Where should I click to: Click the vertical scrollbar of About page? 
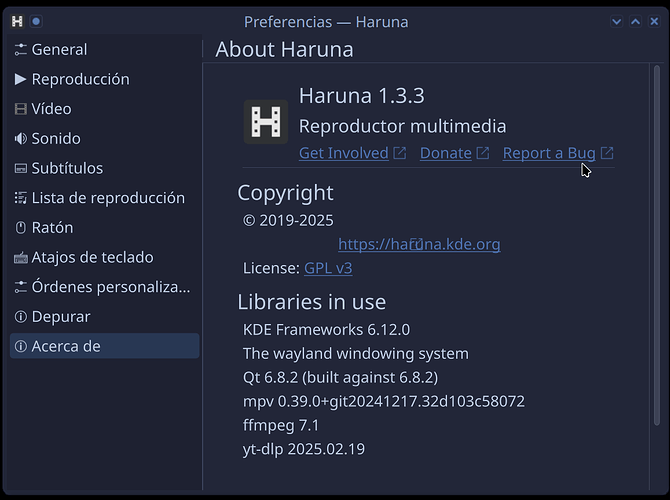(657, 245)
